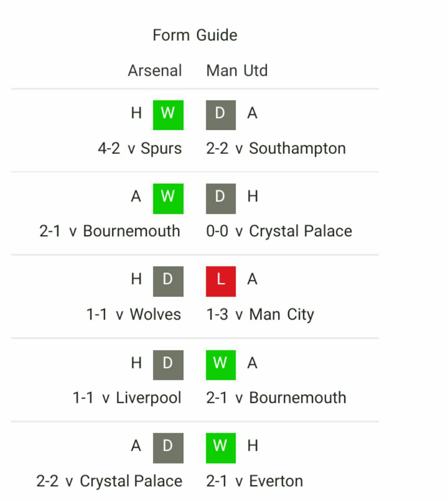Select the red L badge for Man City
448x501 pixels.
click(221, 281)
